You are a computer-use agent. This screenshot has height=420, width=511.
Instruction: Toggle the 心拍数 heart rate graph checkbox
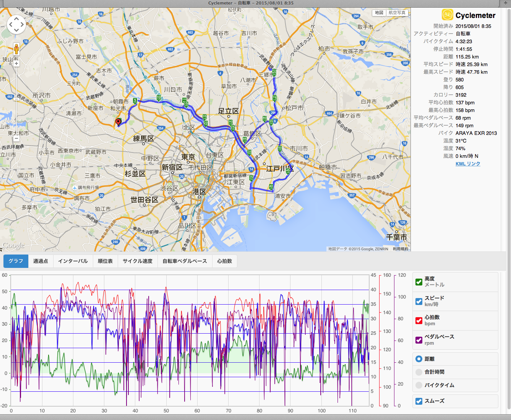click(x=419, y=320)
